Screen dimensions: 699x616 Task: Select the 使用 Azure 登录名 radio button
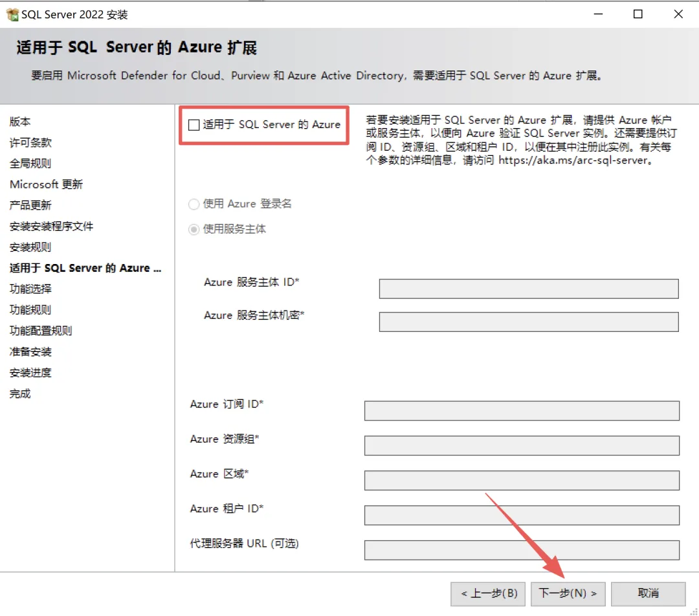[x=194, y=204]
